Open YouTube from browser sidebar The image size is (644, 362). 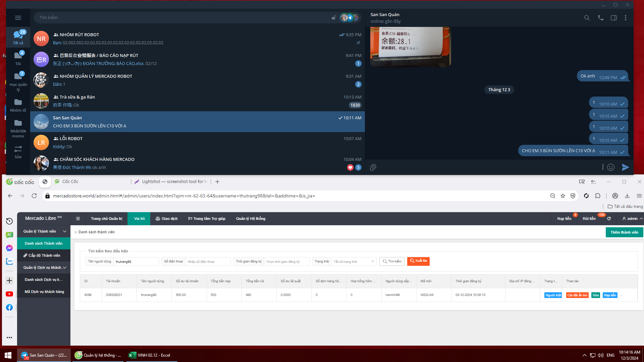click(9, 294)
